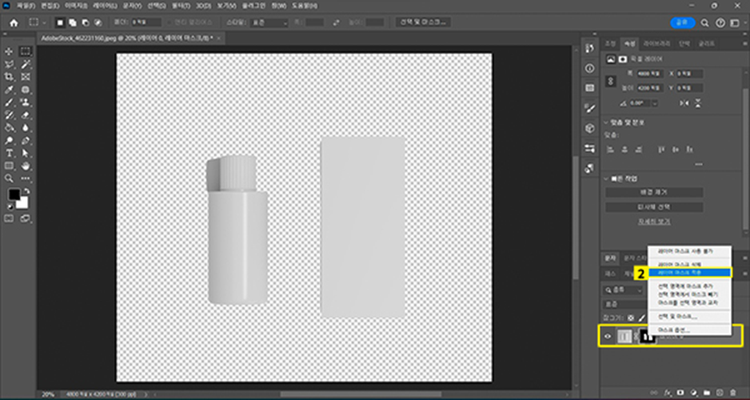The height and width of the screenshot is (400, 750).
Task: Choose 레이어 마스크 적용 from context menu
Action: 689,273
